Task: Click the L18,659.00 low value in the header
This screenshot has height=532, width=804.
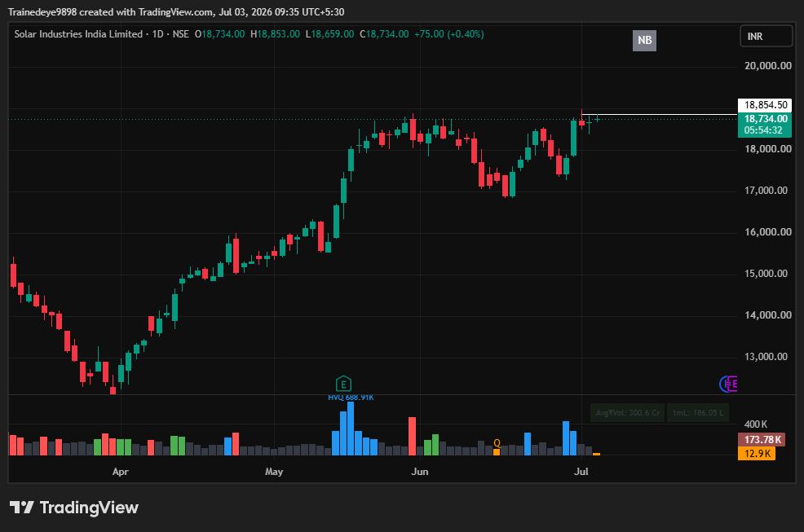Action: (329, 34)
